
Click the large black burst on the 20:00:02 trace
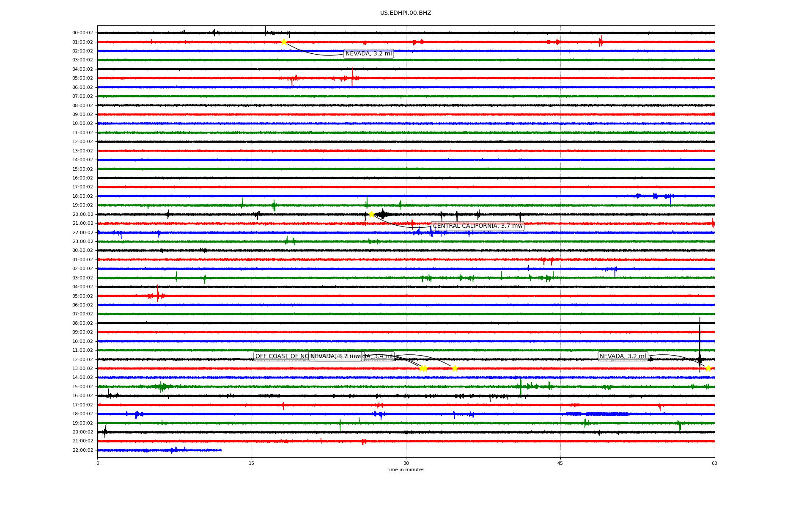click(382, 215)
